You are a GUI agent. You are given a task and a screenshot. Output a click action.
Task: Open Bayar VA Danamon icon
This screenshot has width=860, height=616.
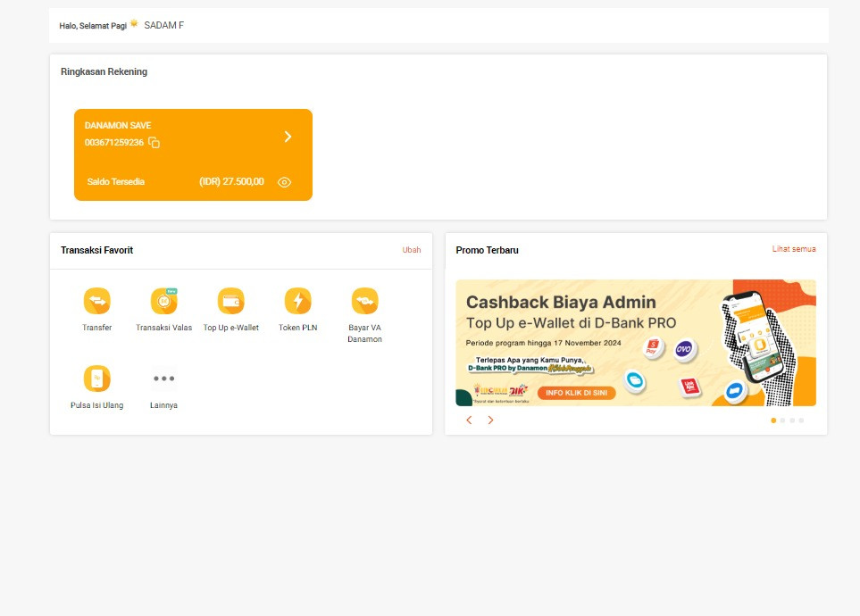(364, 301)
